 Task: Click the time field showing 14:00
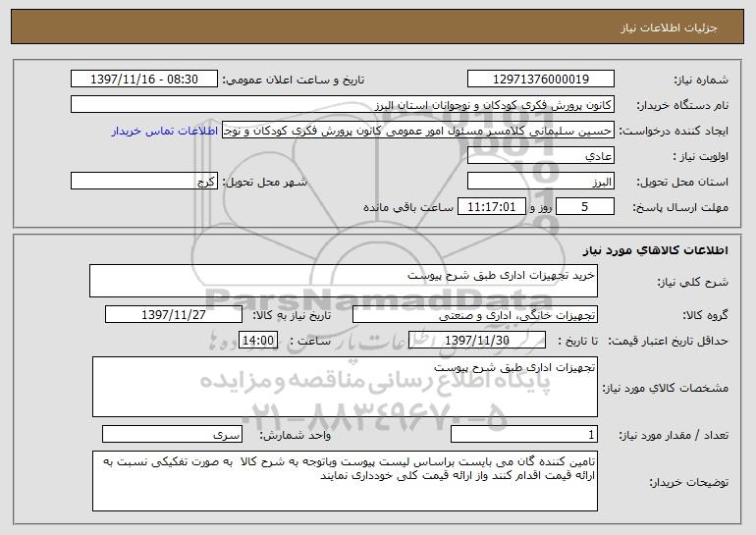coord(258,340)
